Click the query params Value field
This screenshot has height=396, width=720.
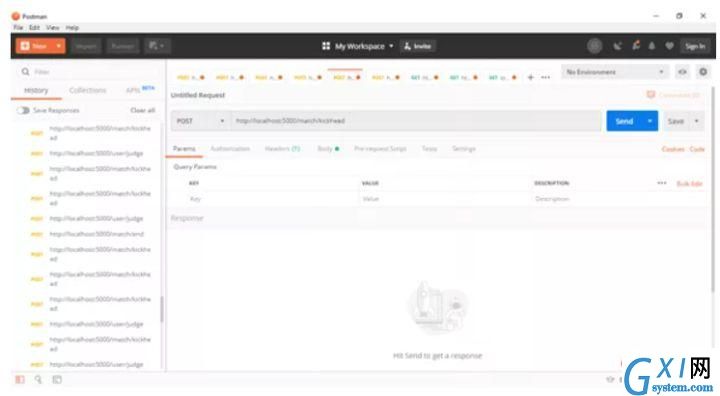pos(444,199)
